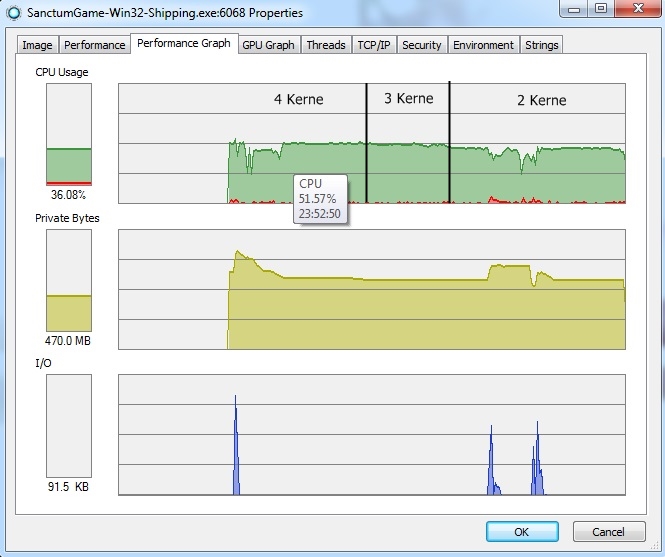665x557 pixels.
Task: Open the GPU Graph tab
Action: point(268,45)
